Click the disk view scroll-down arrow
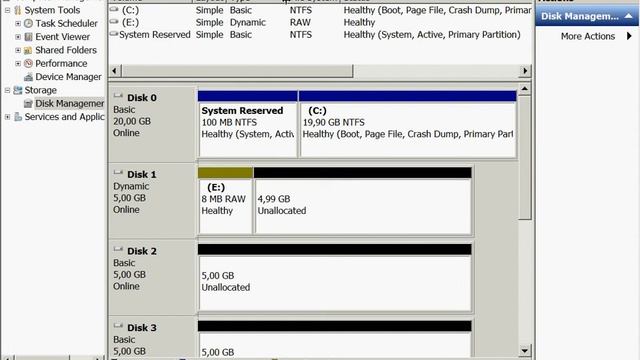Viewport: 640px width, 360px height. click(x=525, y=350)
